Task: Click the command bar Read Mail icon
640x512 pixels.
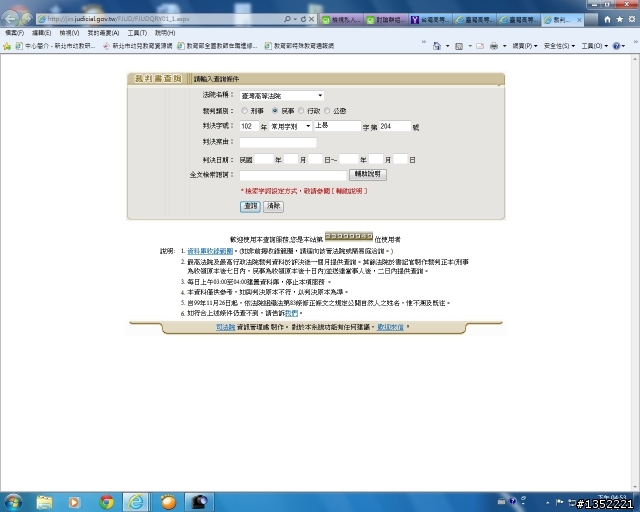Action: coord(480,46)
